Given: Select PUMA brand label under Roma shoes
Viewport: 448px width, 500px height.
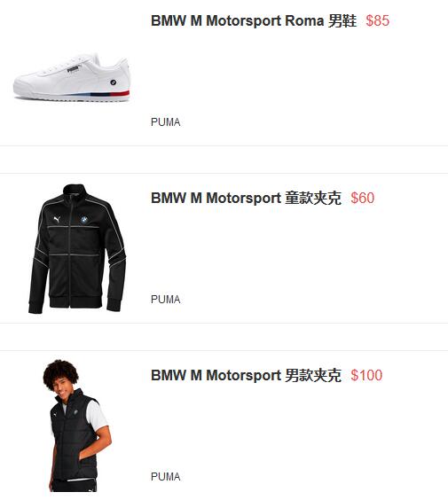Looking at the screenshot, I should coord(165,122).
